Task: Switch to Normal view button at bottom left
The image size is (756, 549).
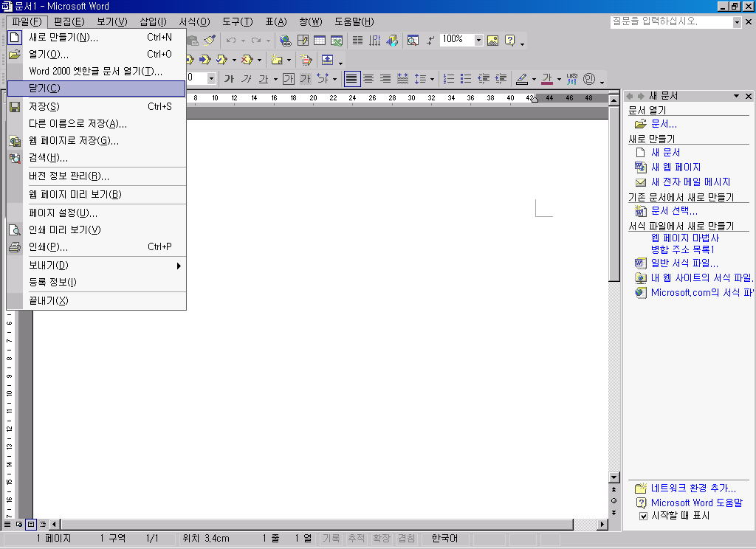Action: 7,524
